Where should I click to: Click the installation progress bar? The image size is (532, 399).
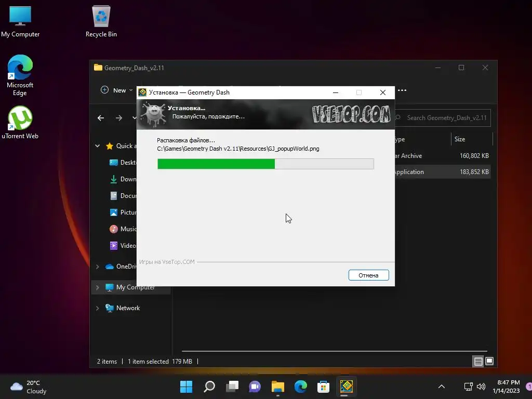pyautogui.click(x=265, y=164)
